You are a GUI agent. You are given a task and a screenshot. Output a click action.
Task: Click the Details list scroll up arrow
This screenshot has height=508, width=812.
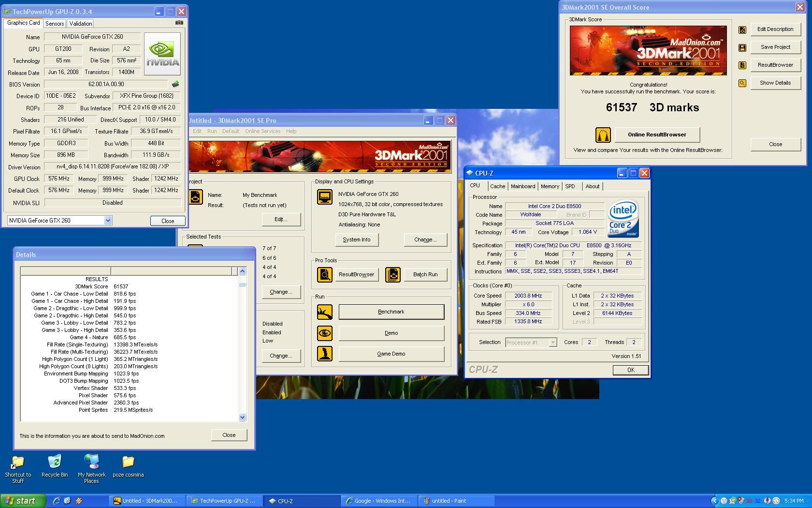click(x=243, y=271)
